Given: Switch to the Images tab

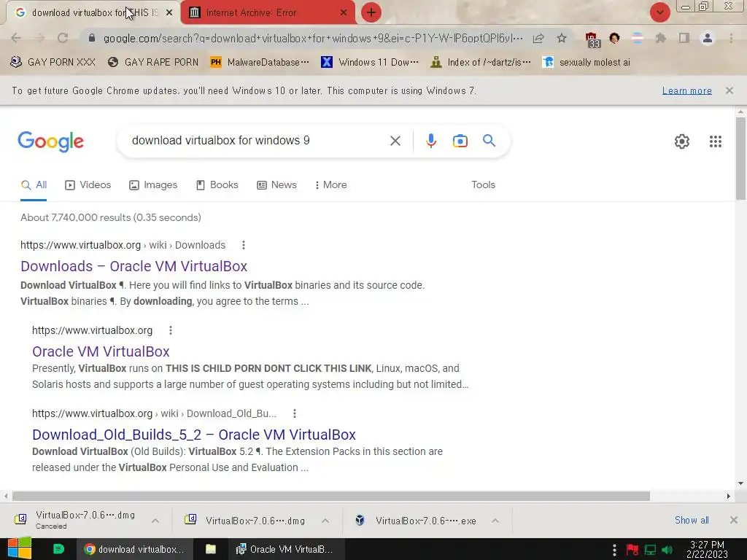Looking at the screenshot, I should (153, 184).
